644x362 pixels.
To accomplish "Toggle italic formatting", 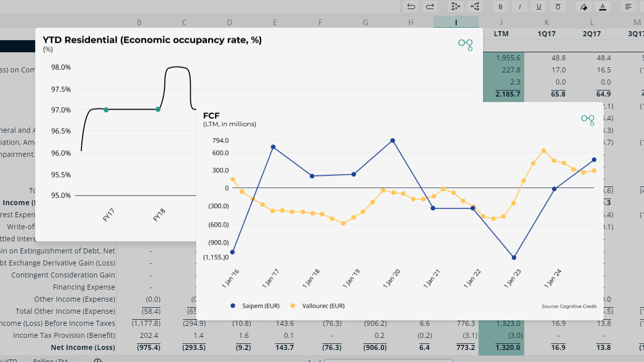I will [x=520, y=7].
